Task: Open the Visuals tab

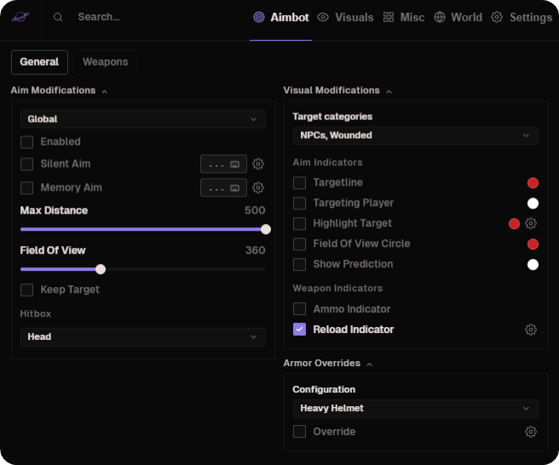Action: (345, 17)
